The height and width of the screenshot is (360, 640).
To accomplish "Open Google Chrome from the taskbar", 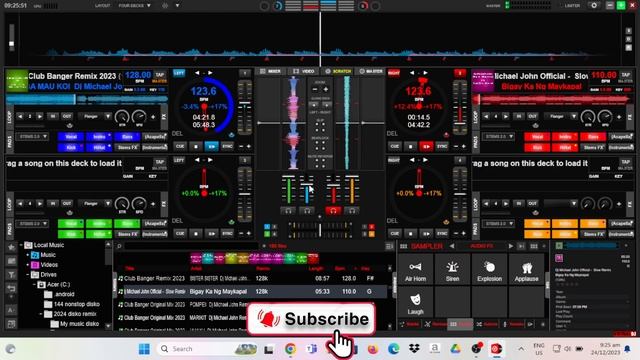I will (290, 349).
